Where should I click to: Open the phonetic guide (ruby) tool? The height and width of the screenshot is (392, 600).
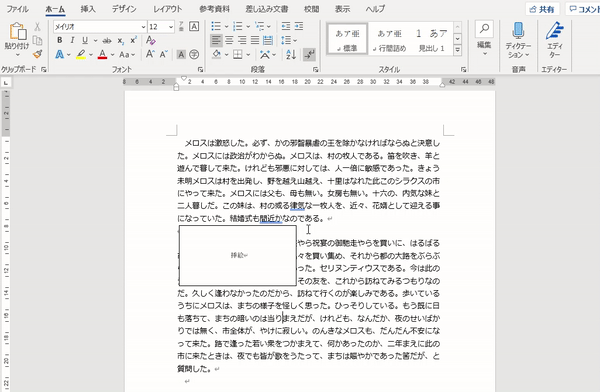tap(181, 26)
